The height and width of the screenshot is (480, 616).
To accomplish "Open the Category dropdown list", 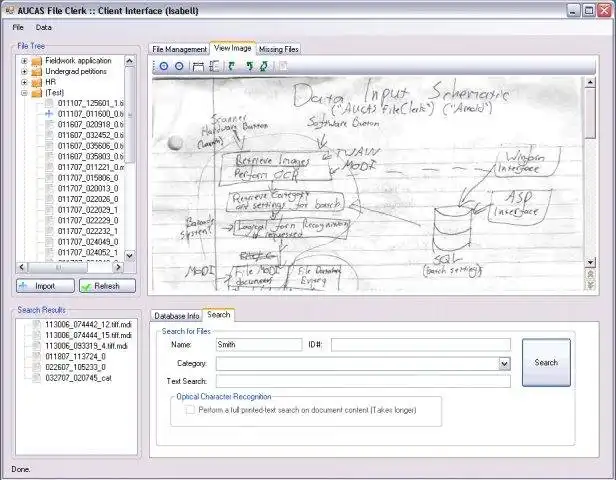I will click(x=504, y=364).
